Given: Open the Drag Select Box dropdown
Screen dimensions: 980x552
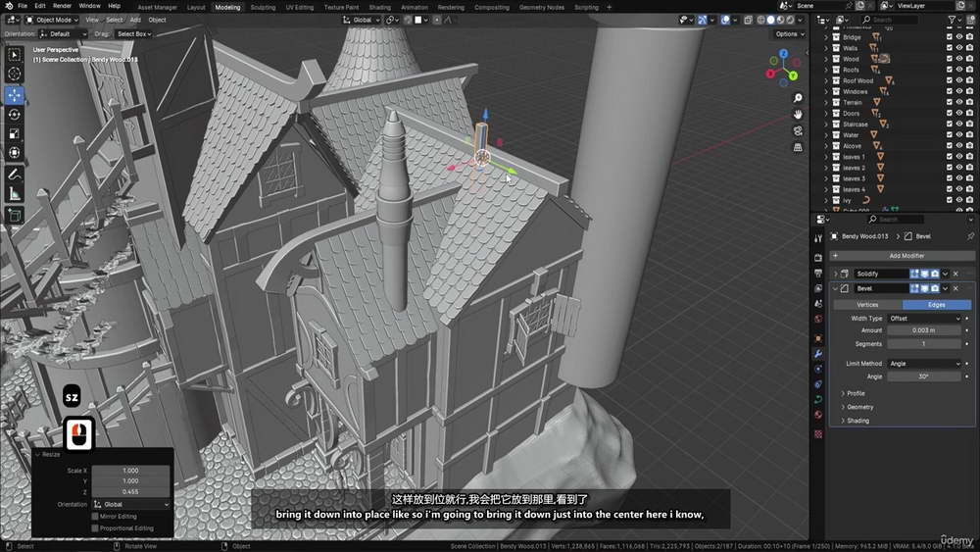Looking at the screenshot, I should click(x=133, y=33).
